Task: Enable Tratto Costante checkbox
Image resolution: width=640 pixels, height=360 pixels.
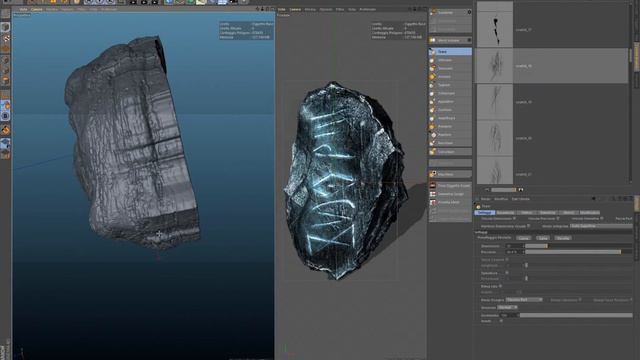Action: (x=507, y=260)
